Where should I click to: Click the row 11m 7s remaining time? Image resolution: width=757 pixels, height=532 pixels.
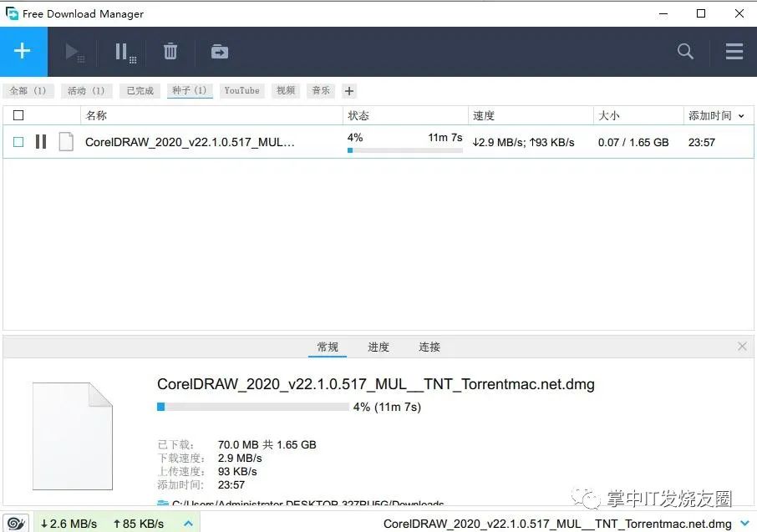coord(445,138)
